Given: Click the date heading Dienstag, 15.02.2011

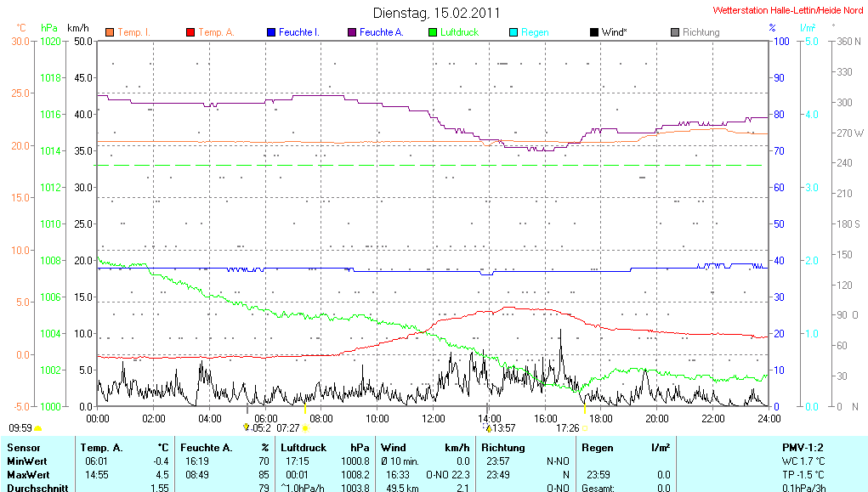Looking at the screenshot, I should point(437,14).
